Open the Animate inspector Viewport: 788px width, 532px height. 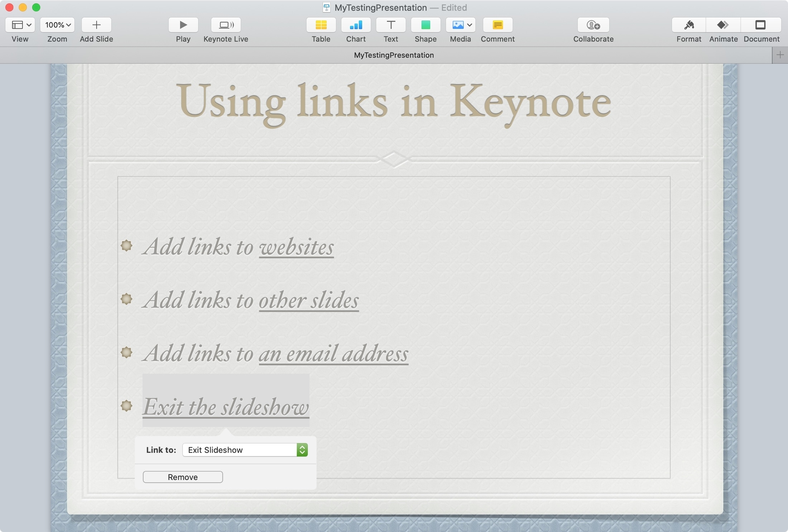pyautogui.click(x=723, y=25)
